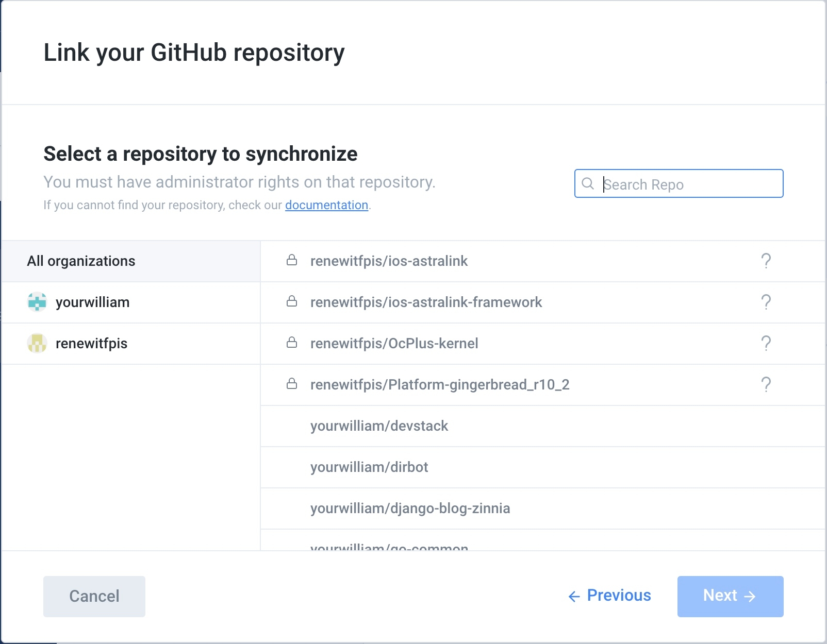
Task: Click question mark for OcPlus-kernel
Action: tap(766, 344)
